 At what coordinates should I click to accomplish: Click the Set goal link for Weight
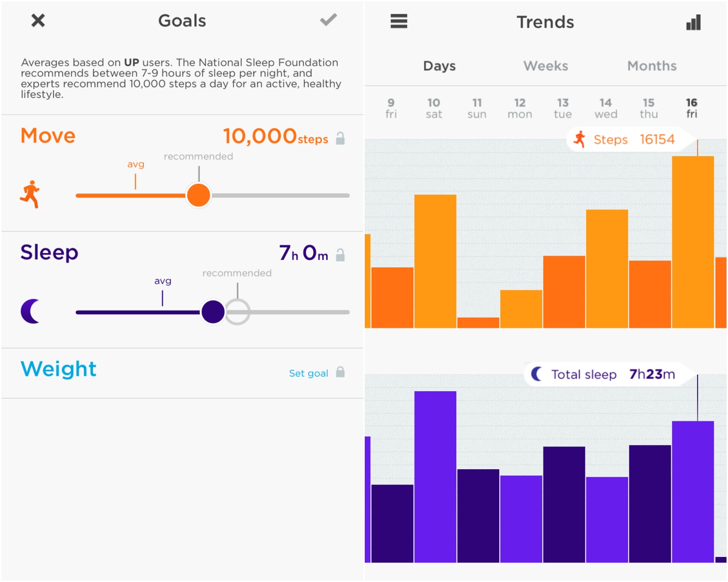click(x=308, y=373)
